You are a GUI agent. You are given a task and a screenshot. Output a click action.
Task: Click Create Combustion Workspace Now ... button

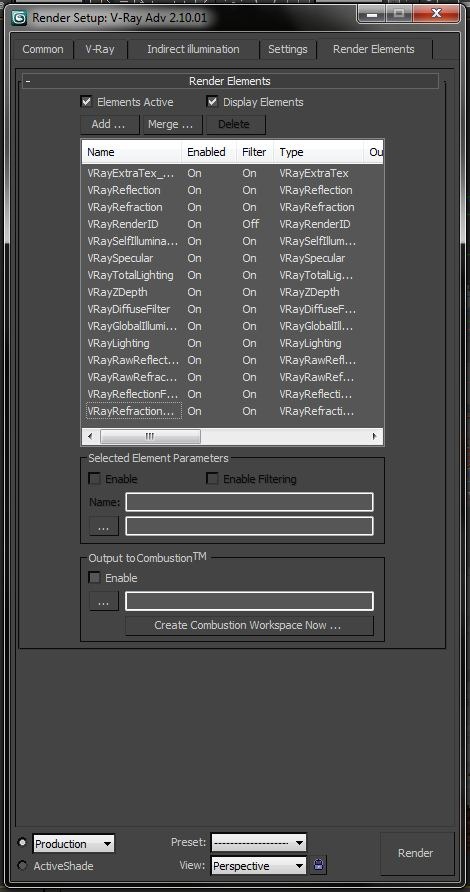[249, 625]
